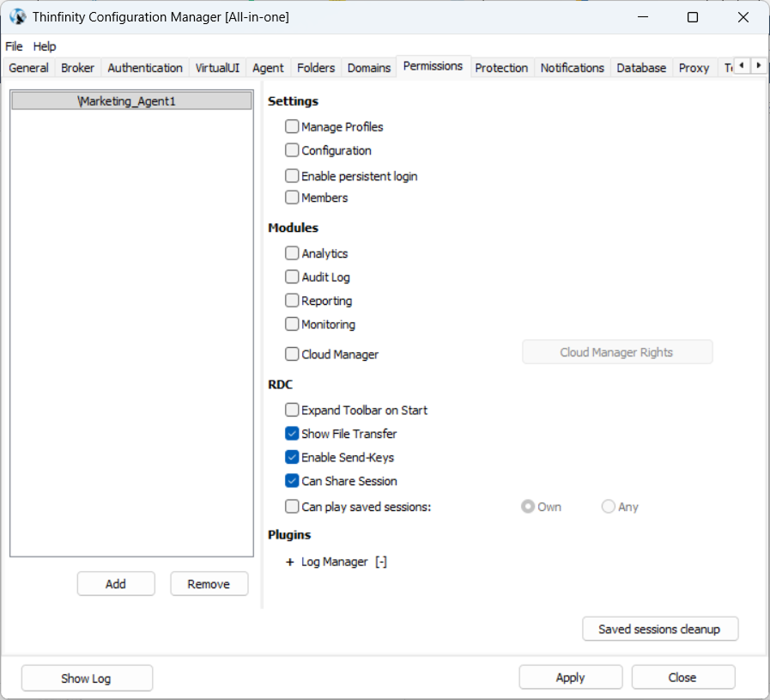Switch to the General tab
The width and height of the screenshot is (770, 700).
[28, 68]
